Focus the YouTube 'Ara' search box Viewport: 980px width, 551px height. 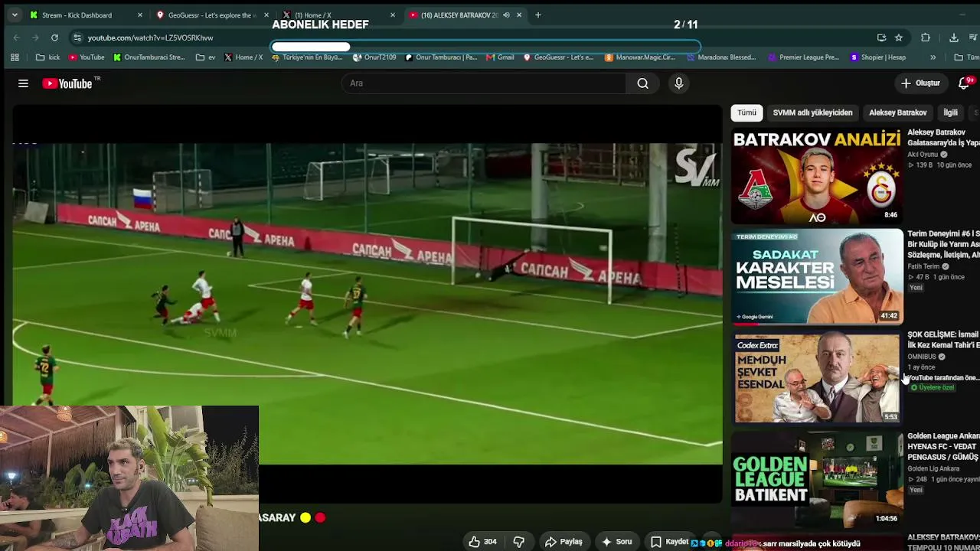484,83
